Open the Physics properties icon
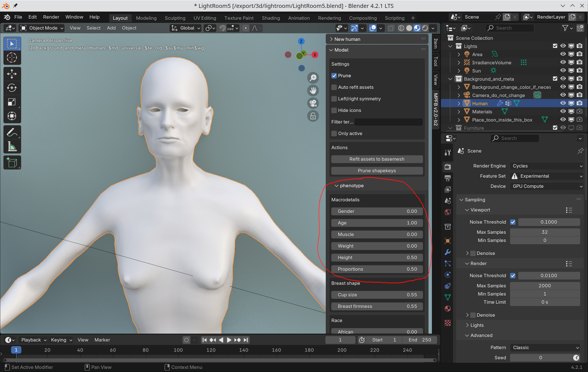The height and width of the screenshot is (372, 588). coord(448,275)
